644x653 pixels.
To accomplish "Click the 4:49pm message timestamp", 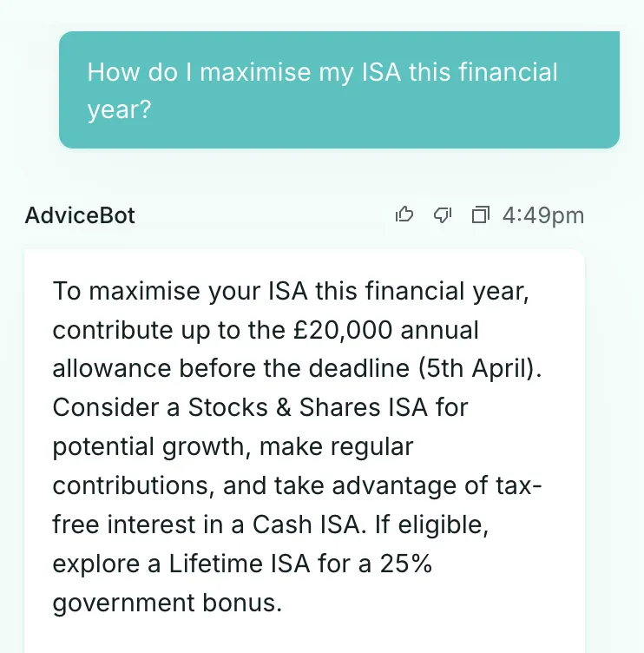I will click(x=543, y=215).
